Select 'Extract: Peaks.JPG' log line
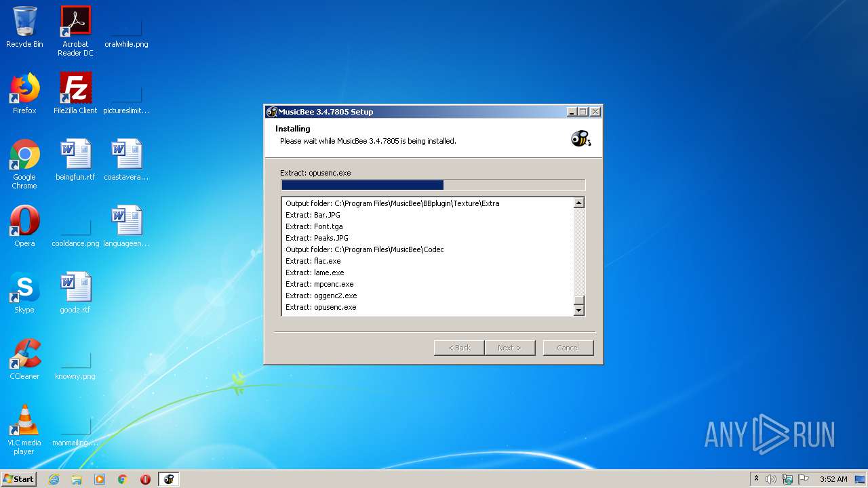Image resolution: width=868 pixels, height=488 pixels. [x=317, y=238]
